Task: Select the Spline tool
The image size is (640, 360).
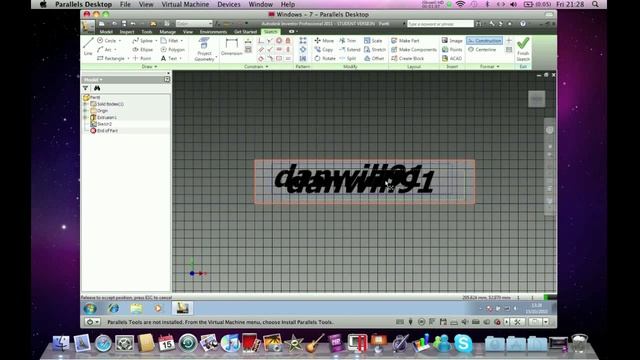Action: (142, 41)
